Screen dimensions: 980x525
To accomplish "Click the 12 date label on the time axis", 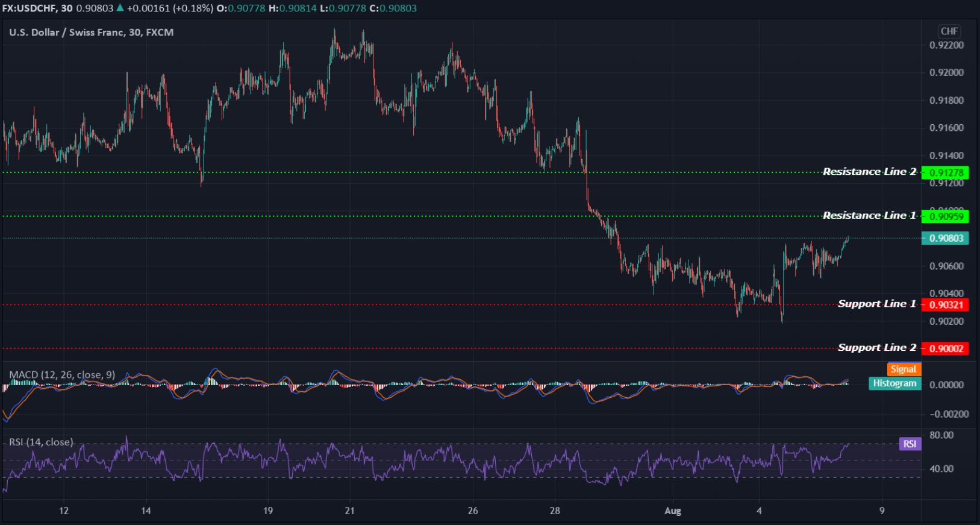I will pyautogui.click(x=64, y=511).
